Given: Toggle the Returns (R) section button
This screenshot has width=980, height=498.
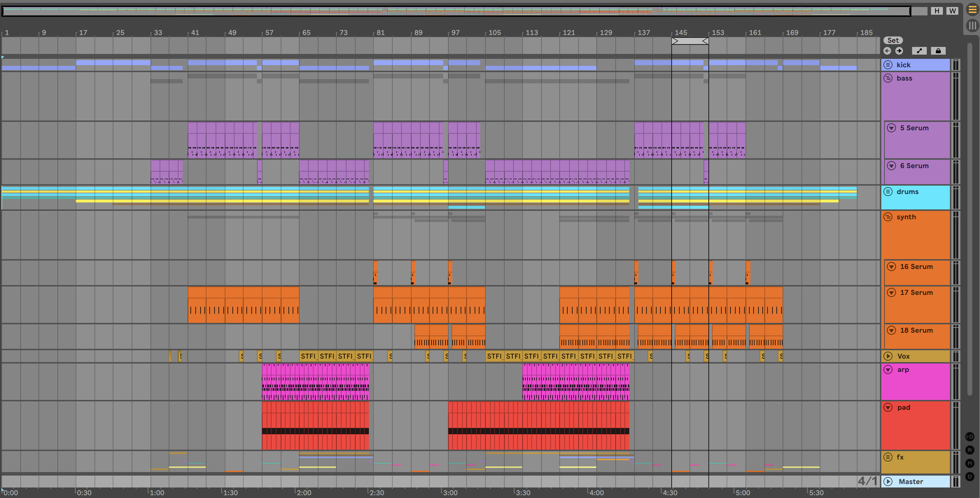Looking at the screenshot, I should [x=969, y=450].
